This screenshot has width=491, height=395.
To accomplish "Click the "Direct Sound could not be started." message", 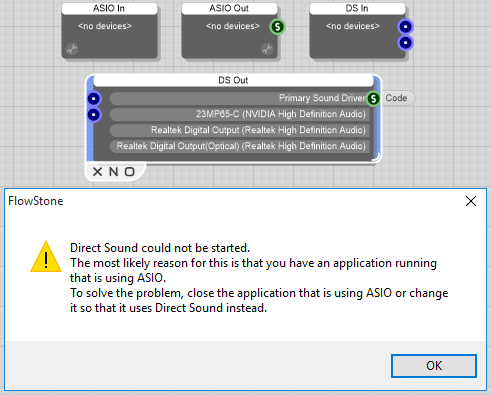I will tap(160, 248).
